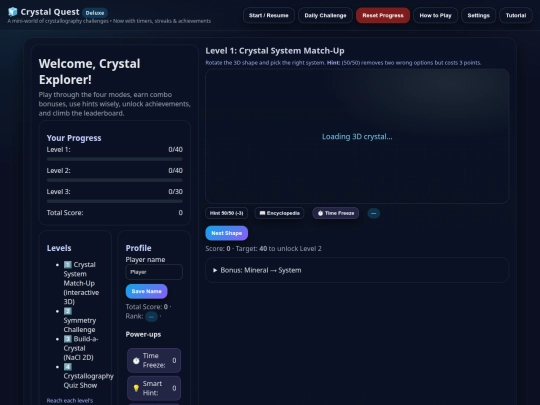Use the Hint 50/50 (-3) button

pyautogui.click(x=227, y=213)
